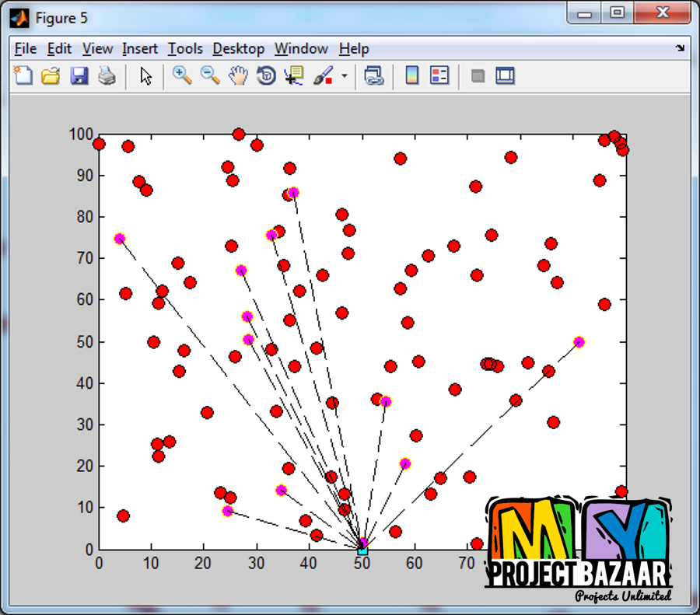The width and height of the screenshot is (700, 615).
Task: Print the figure using the printer icon
Action: (x=107, y=75)
